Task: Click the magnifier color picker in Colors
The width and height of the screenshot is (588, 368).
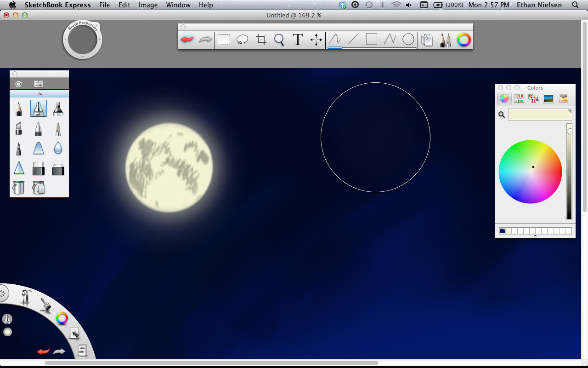Action: point(502,115)
